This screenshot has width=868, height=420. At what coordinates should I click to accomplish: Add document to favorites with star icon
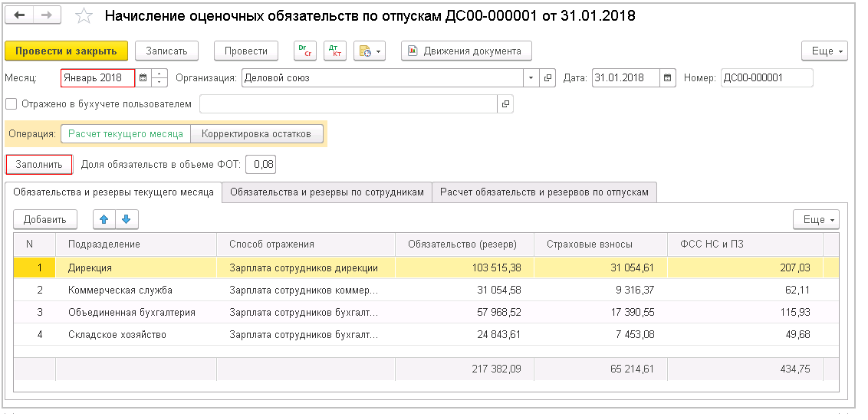point(84,16)
